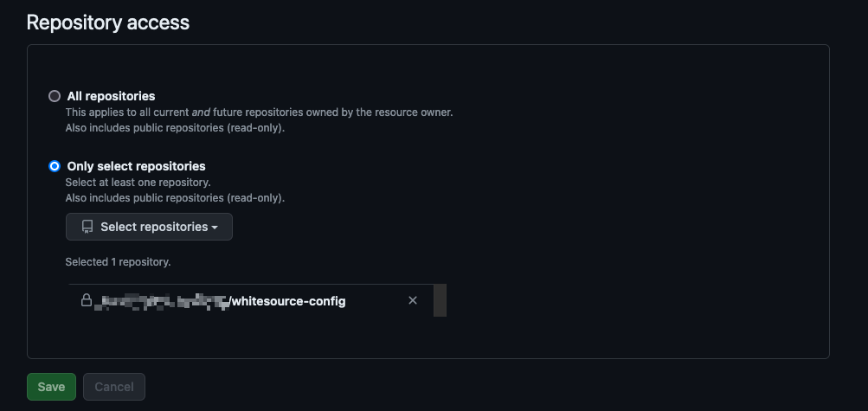Click the "Repository access" heading
The width and height of the screenshot is (868, 411).
point(108,22)
